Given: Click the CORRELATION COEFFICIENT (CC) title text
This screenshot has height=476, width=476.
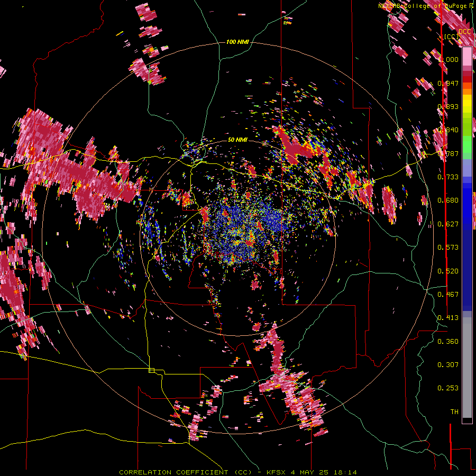Looking at the screenshot, I should pos(186,472).
